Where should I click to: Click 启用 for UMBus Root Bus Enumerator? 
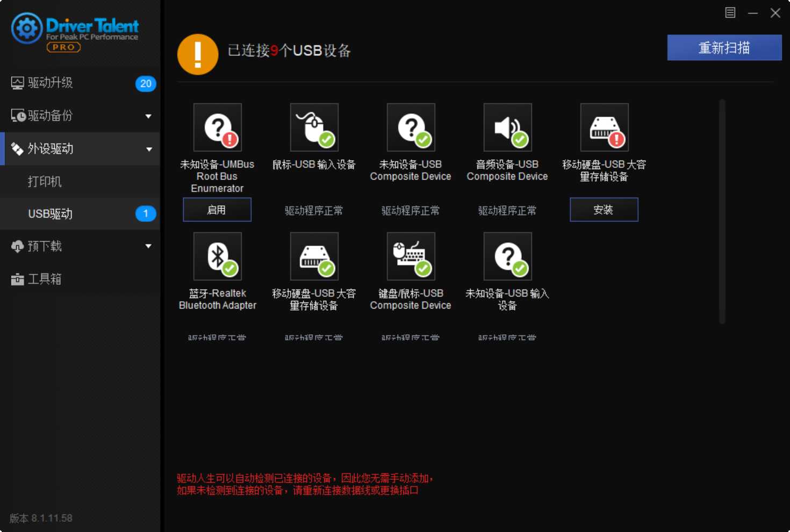[217, 210]
